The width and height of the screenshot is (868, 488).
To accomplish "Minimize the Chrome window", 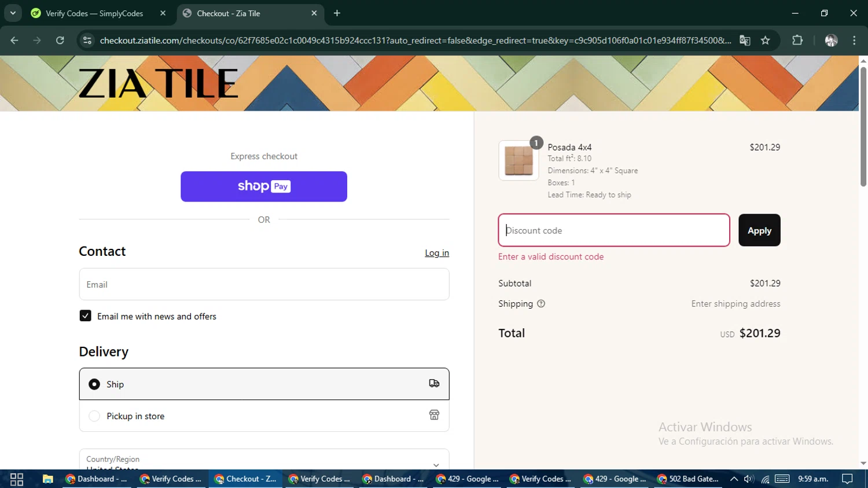I will tap(795, 13).
